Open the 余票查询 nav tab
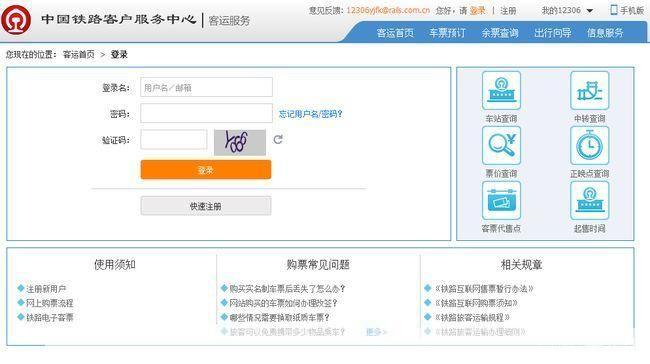Viewport: 650px width, 364px height. coord(500,33)
